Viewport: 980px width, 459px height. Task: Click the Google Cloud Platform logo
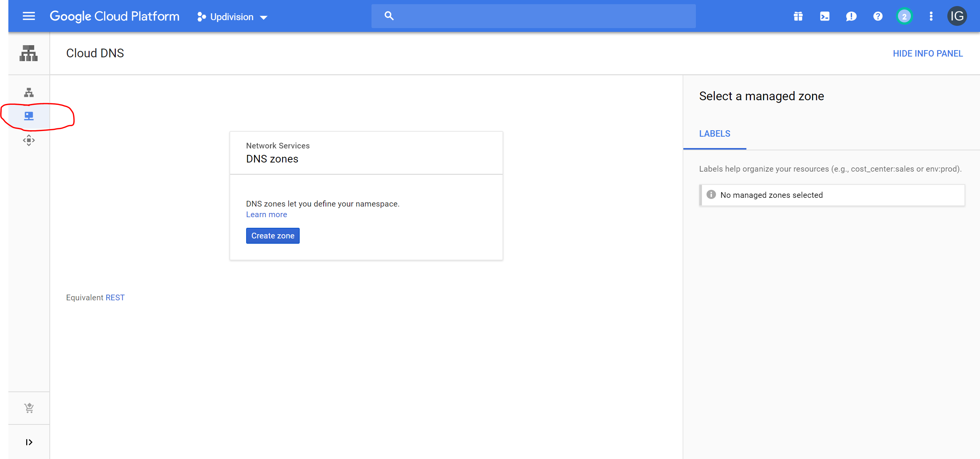[114, 16]
